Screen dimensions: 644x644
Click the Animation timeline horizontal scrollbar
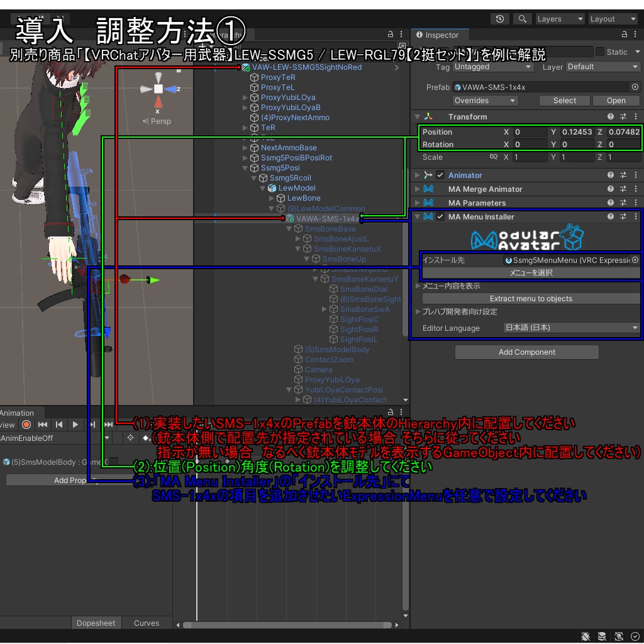click(x=287, y=625)
